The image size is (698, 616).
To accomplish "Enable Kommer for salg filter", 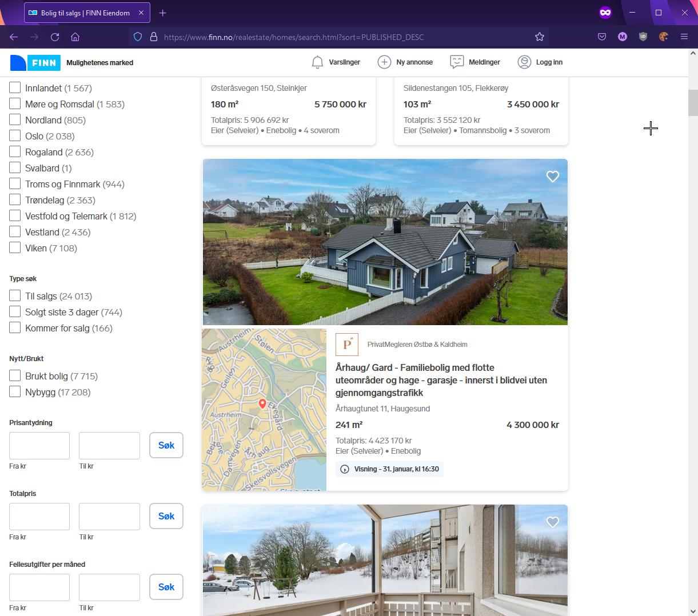I will pos(15,328).
